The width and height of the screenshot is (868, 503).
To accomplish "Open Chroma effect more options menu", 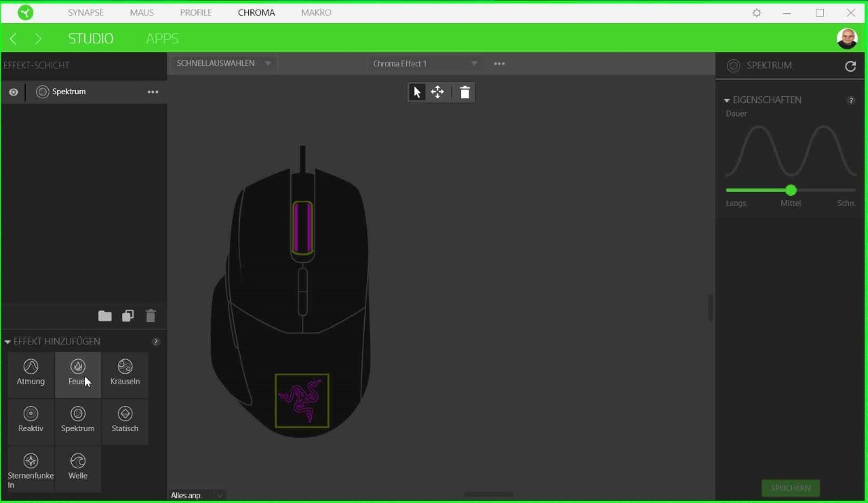I will click(x=500, y=64).
